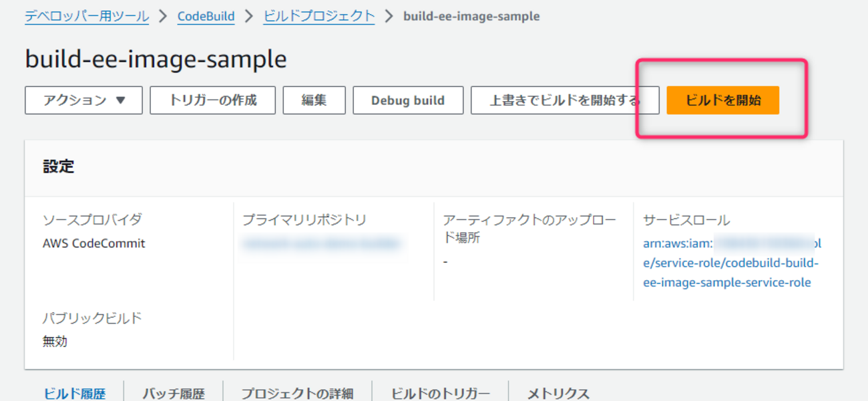Click the orange ビルドを開始 button

point(722,100)
